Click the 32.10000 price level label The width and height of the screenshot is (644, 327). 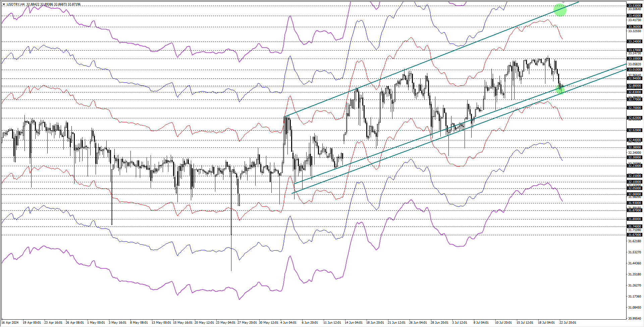pyautogui.click(x=634, y=182)
